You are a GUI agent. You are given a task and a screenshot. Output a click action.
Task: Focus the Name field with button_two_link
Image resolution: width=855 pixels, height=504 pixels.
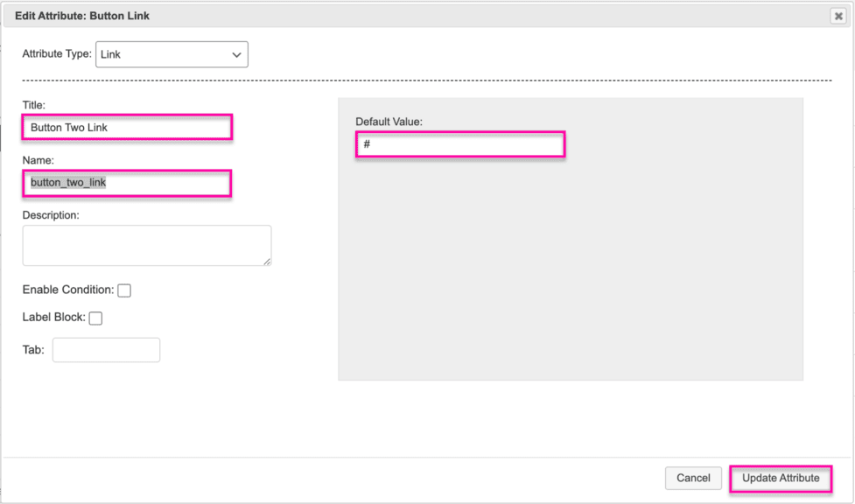tap(127, 183)
